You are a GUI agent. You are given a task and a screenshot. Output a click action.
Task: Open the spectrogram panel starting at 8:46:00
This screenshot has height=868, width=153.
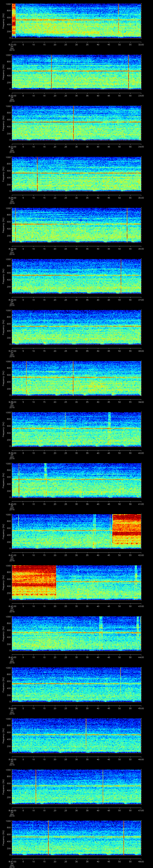[x=76, y=787]
